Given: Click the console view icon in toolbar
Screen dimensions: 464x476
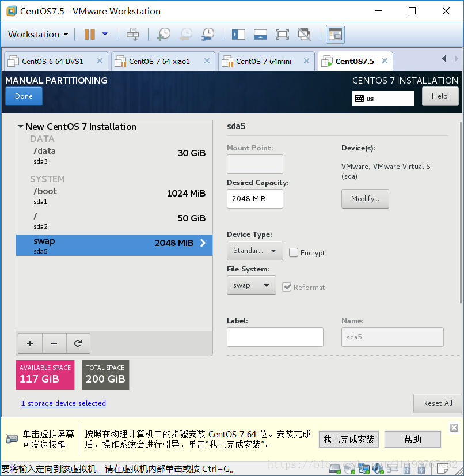Looking at the screenshot, I should [335, 35].
